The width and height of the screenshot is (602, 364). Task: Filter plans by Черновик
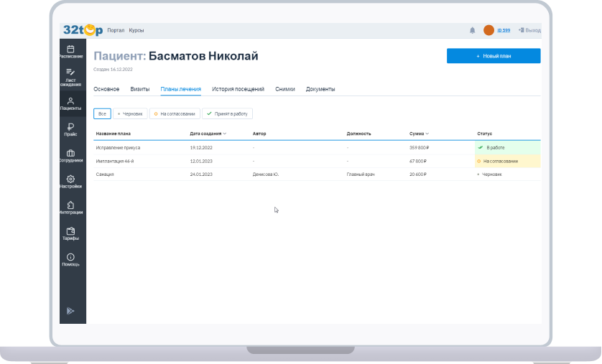(x=130, y=114)
